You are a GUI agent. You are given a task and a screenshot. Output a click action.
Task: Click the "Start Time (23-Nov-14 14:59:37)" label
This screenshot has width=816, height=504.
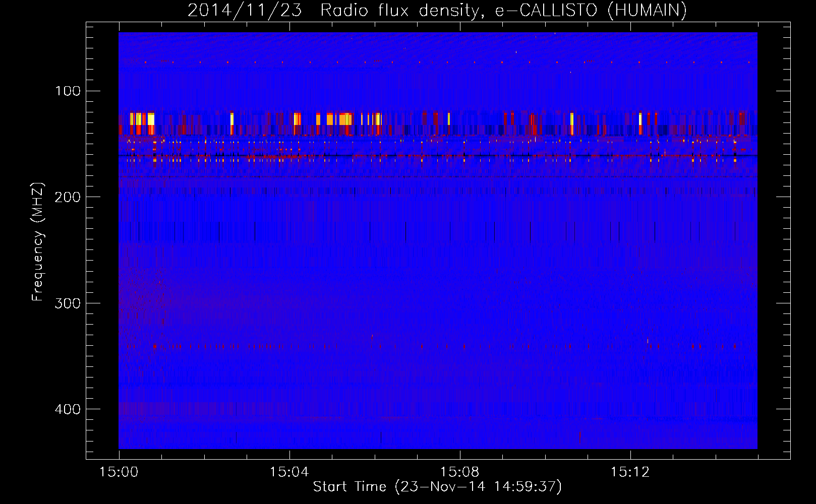coord(437,487)
